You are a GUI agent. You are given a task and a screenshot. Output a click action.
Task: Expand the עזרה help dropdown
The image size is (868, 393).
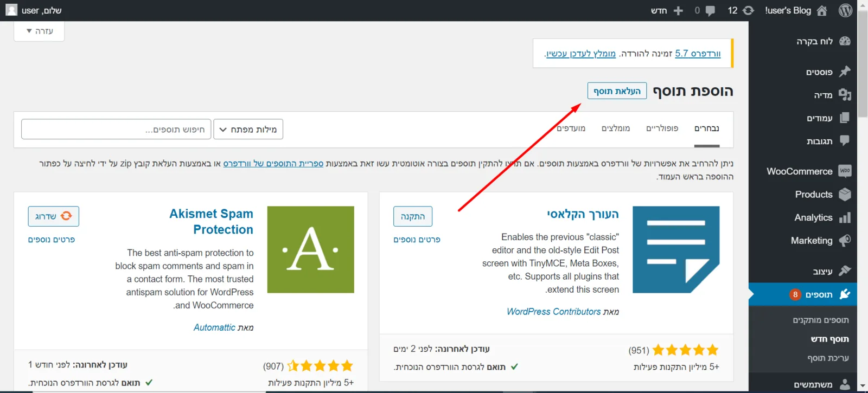point(39,31)
